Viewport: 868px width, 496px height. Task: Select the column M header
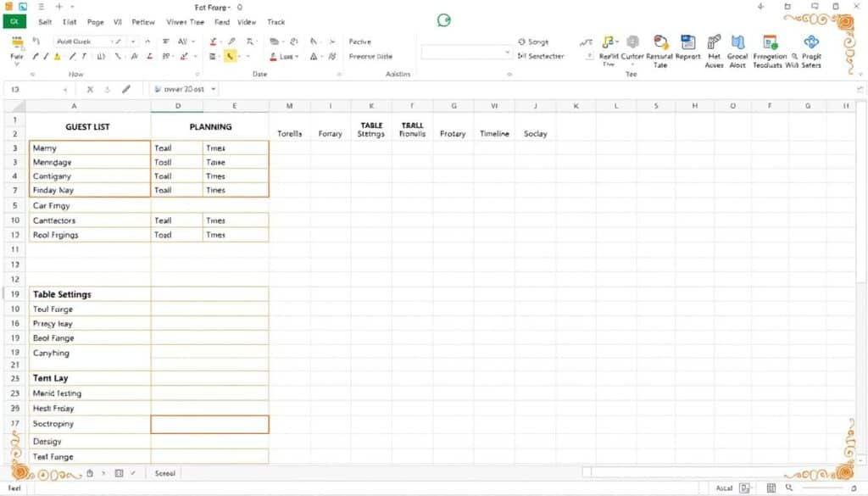290,106
